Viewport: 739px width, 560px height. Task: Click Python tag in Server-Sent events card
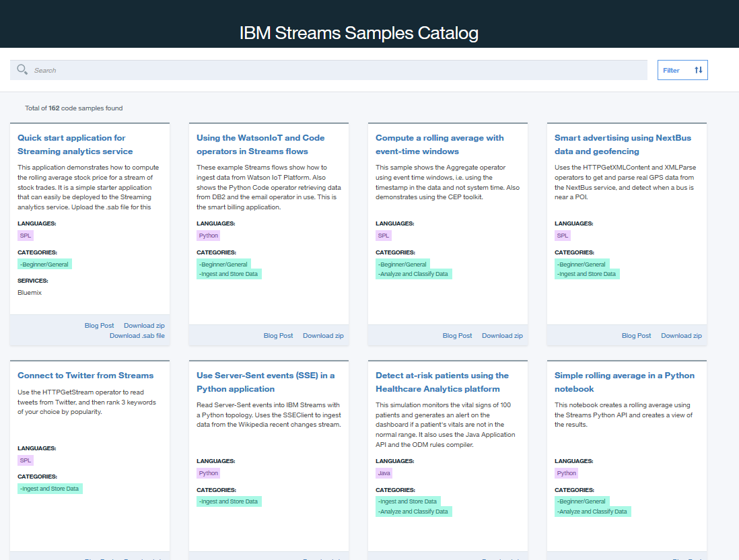(x=209, y=473)
